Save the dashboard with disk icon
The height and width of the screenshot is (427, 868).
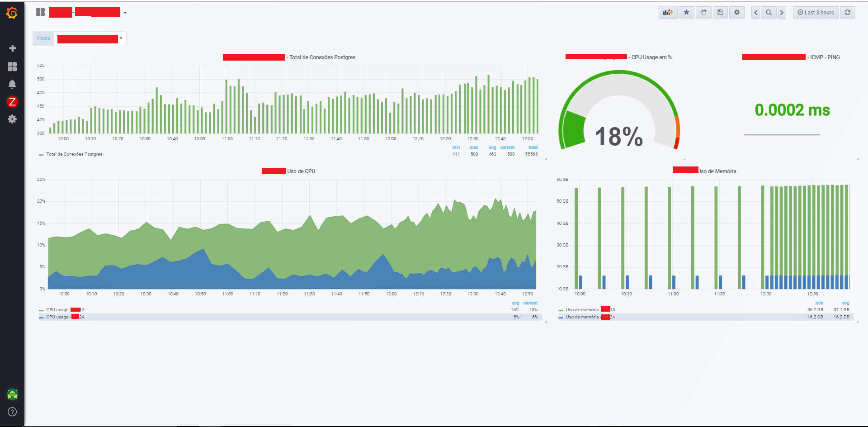tap(720, 13)
